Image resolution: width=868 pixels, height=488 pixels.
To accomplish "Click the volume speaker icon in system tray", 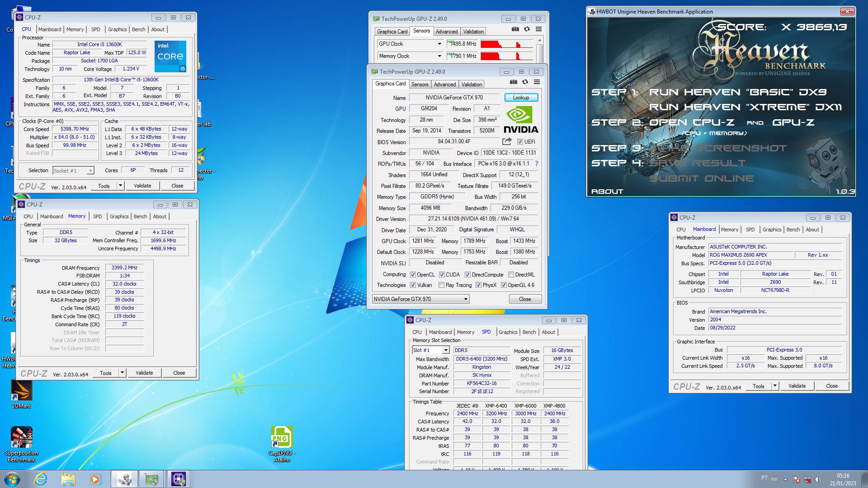I will click(x=818, y=479).
